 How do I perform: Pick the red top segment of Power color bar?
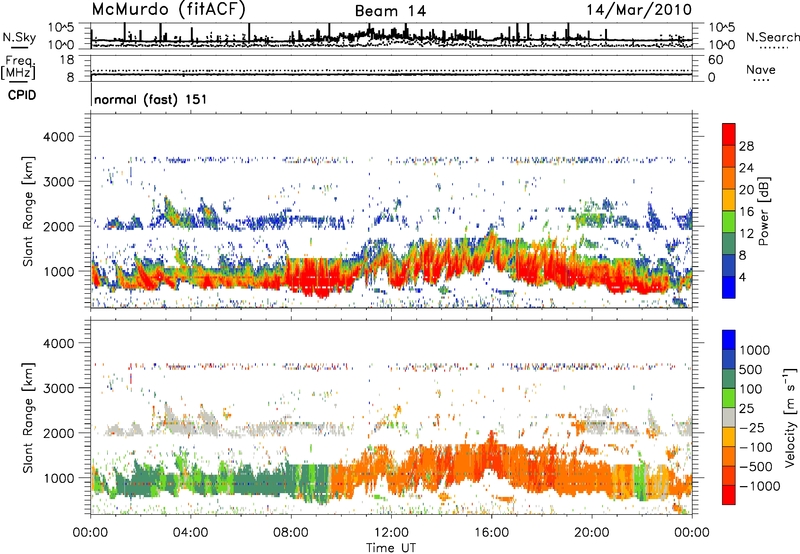(729, 135)
